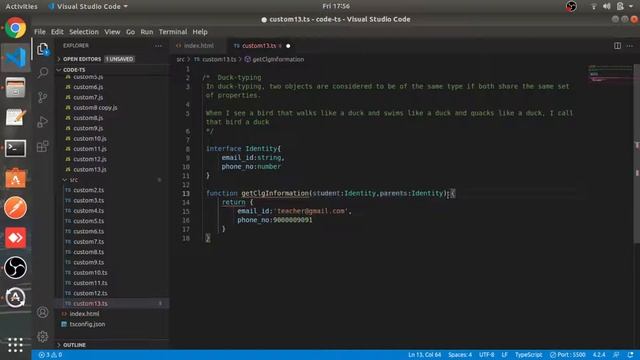Click the unsaved dot on custom13.ts tab

288,46
